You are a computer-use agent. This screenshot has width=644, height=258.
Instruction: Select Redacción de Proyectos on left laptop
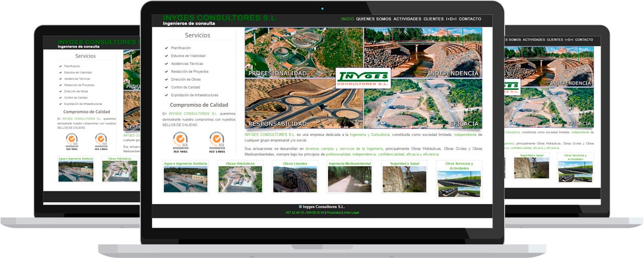pyautogui.click(x=79, y=85)
